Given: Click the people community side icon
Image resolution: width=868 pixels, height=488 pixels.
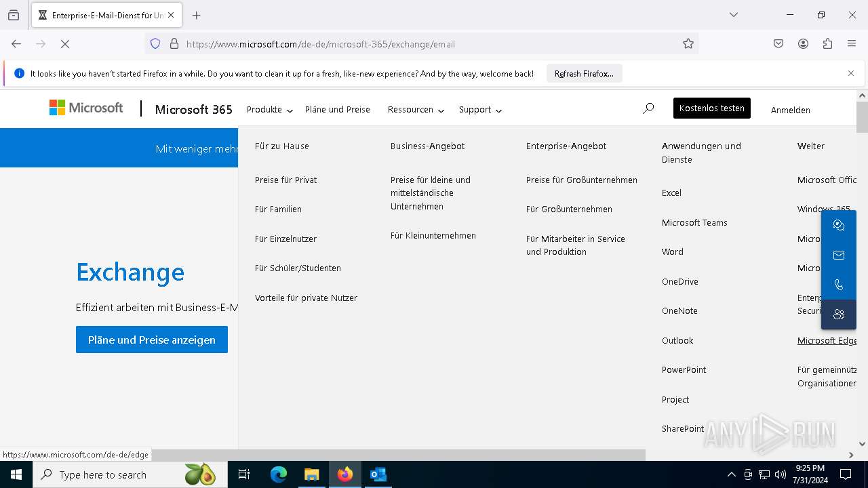Looking at the screenshot, I should coord(839,314).
